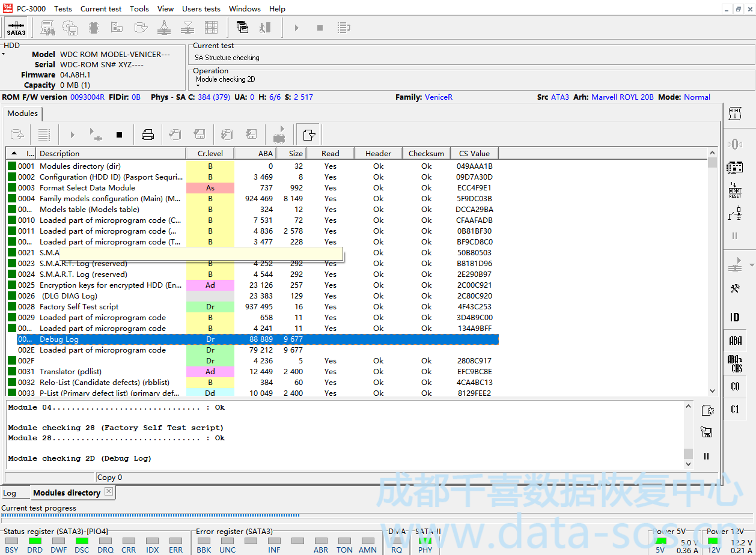Expand the Operation panel dropdown arrow
Viewport: 756px width, 555px height.
198,86
